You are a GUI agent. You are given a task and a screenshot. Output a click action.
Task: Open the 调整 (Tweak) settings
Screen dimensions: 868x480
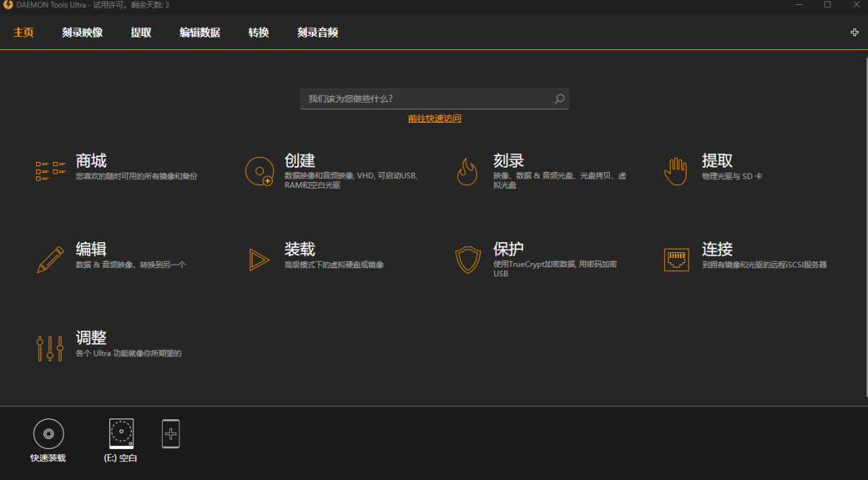point(90,338)
